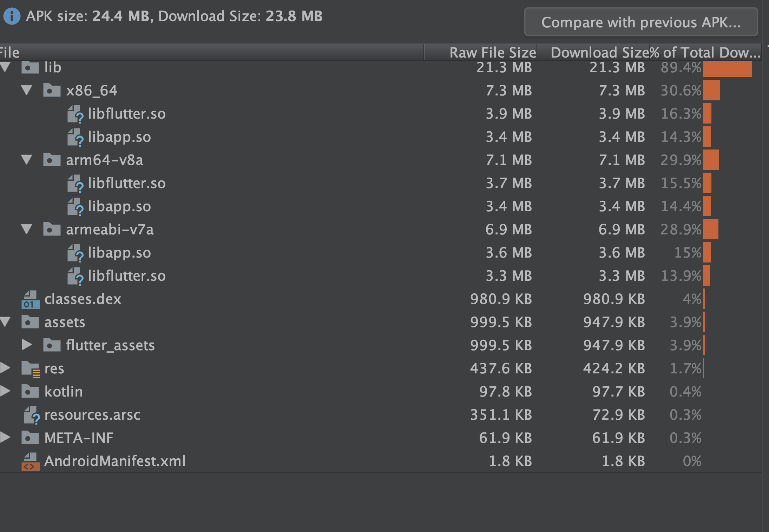Click the 72.9 KB download size value

[x=619, y=415]
